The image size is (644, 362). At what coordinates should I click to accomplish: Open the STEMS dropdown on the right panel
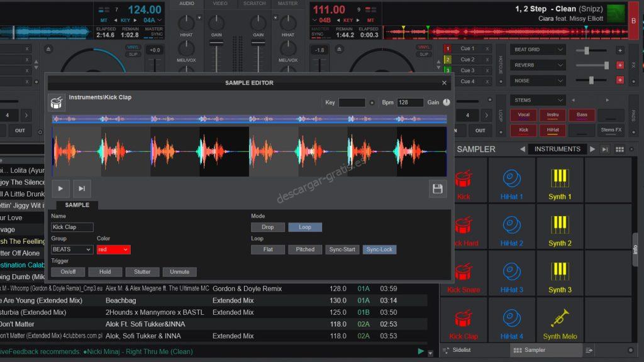(x=536, y=100)
